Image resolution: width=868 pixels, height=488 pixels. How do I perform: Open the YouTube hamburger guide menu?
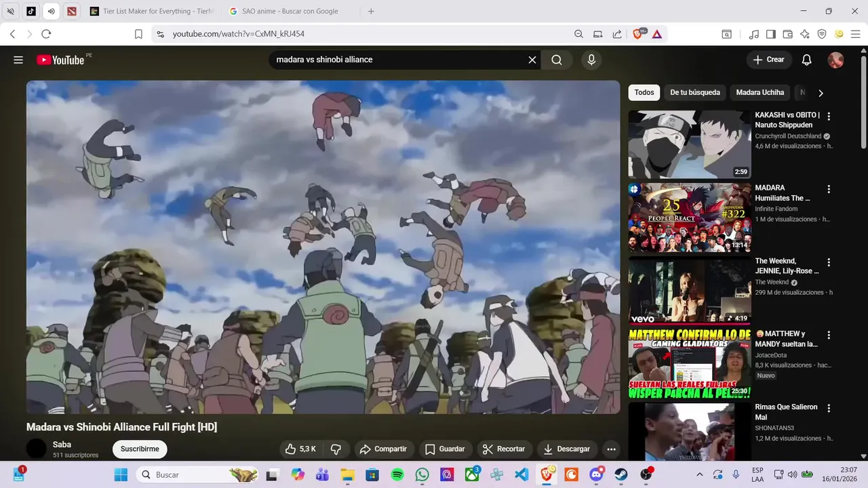pyautogui.click(x=18, y=60)
